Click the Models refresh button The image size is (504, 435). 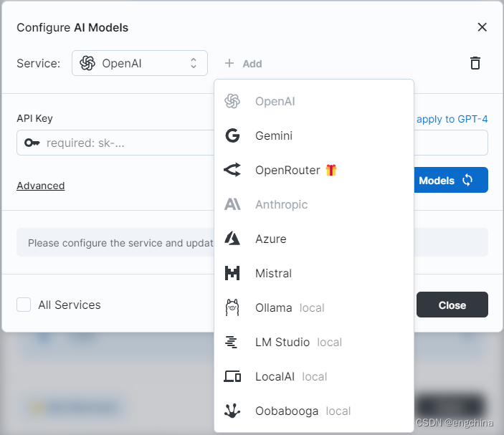tap(451, 180)
